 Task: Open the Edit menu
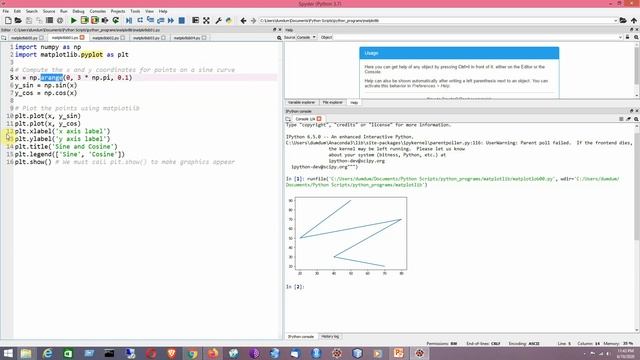(x=17, y=11)
